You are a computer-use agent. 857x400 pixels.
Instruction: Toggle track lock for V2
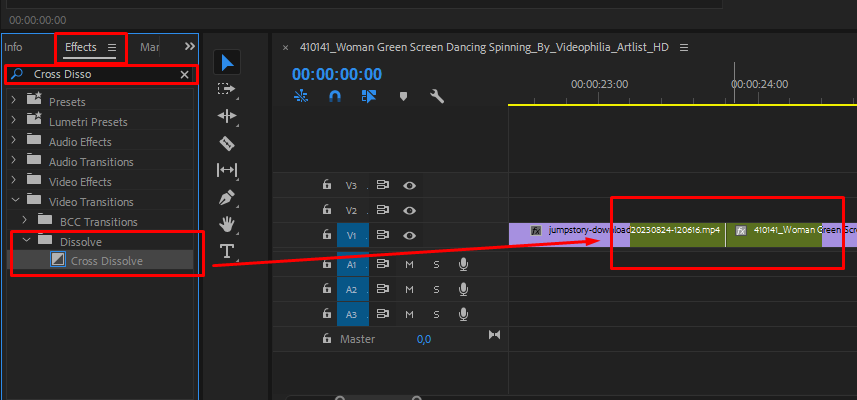pos(327,210)
